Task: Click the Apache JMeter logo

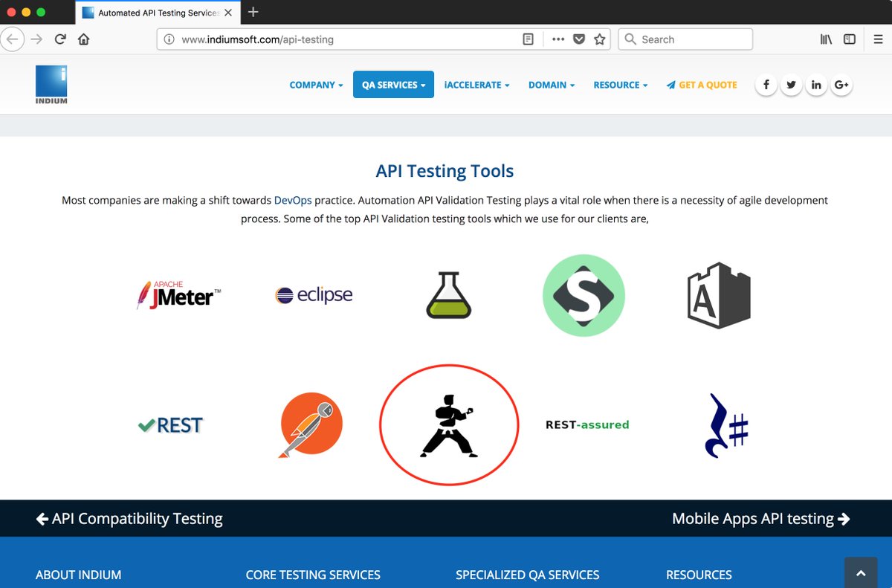Action: pos(178,295)
